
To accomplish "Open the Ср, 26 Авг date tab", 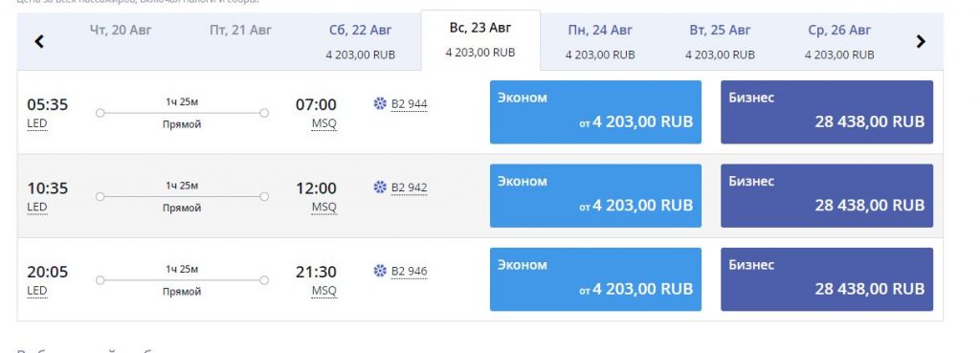I will coord(839,41).
